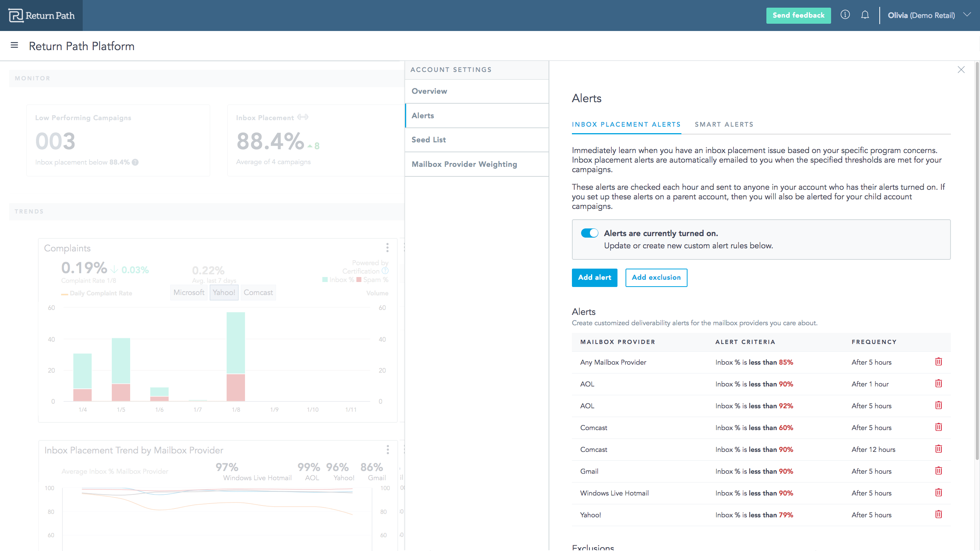Delete the AOL less than 90% alert
Image resolution: width=980 pixels, height=551 pixels.
(x=939, y=383)
